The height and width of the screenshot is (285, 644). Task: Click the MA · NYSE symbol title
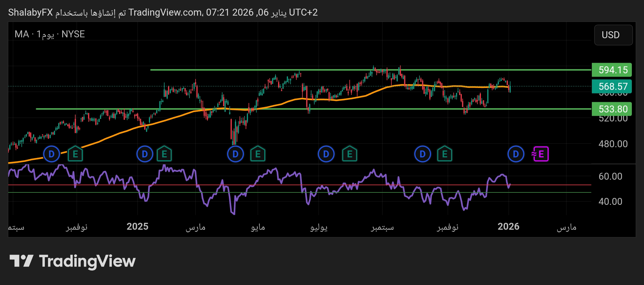point(50,34)
